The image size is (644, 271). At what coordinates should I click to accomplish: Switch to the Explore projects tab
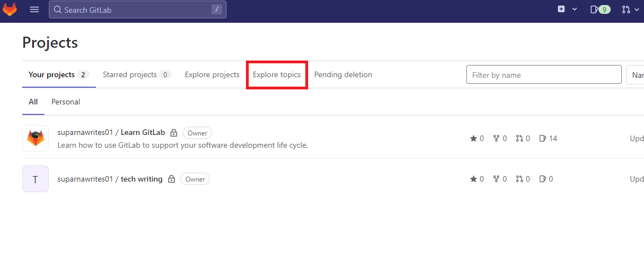212,75
